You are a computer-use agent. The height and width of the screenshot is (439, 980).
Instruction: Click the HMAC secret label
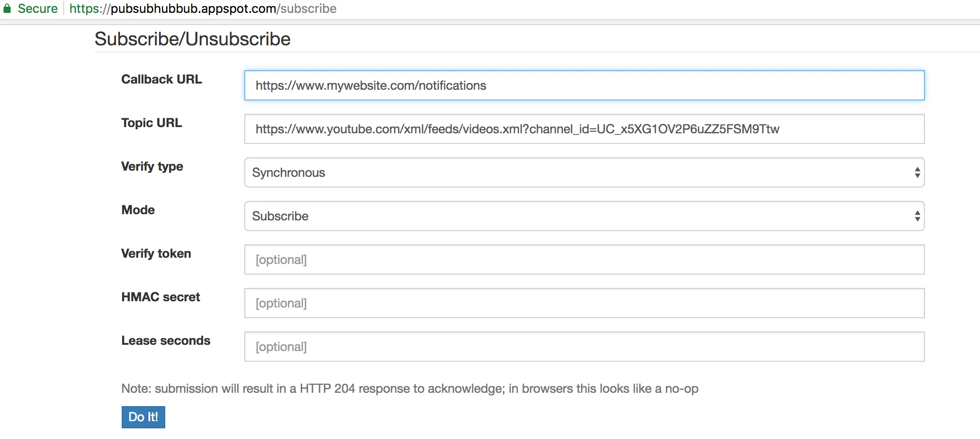click(160, 297)
